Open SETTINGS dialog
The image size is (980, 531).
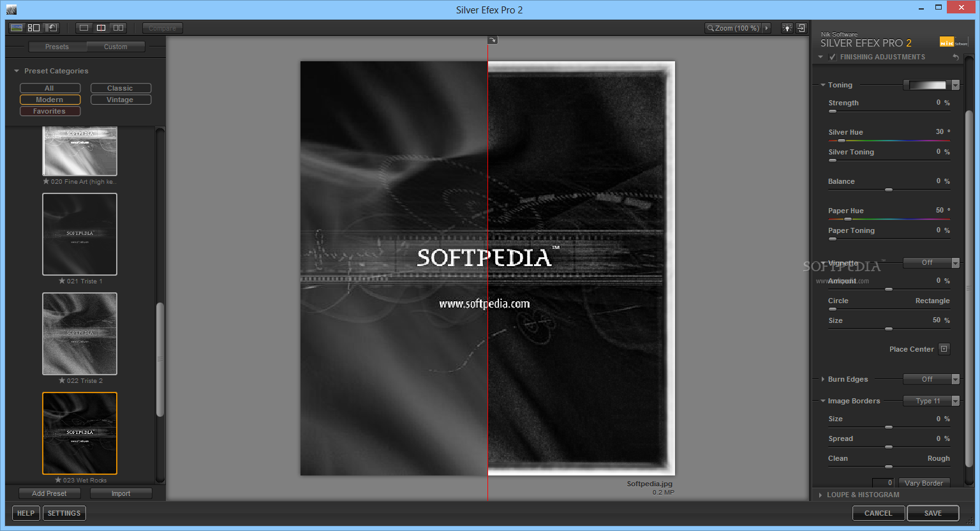pos(64,513)
